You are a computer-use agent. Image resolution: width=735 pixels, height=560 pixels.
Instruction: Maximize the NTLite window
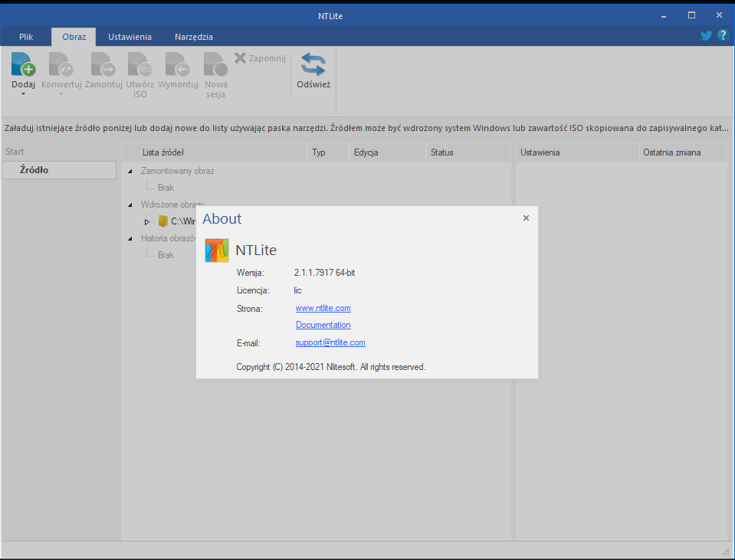[691, 15]
